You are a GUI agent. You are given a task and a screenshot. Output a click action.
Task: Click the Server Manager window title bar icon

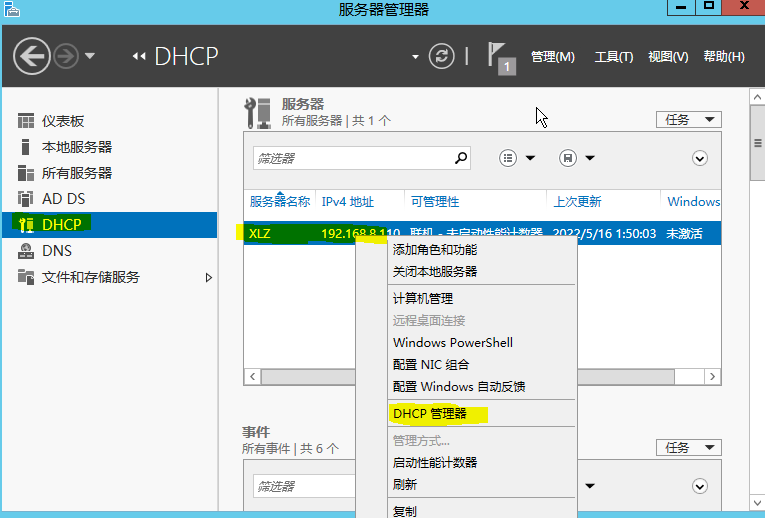click(12, 9)
